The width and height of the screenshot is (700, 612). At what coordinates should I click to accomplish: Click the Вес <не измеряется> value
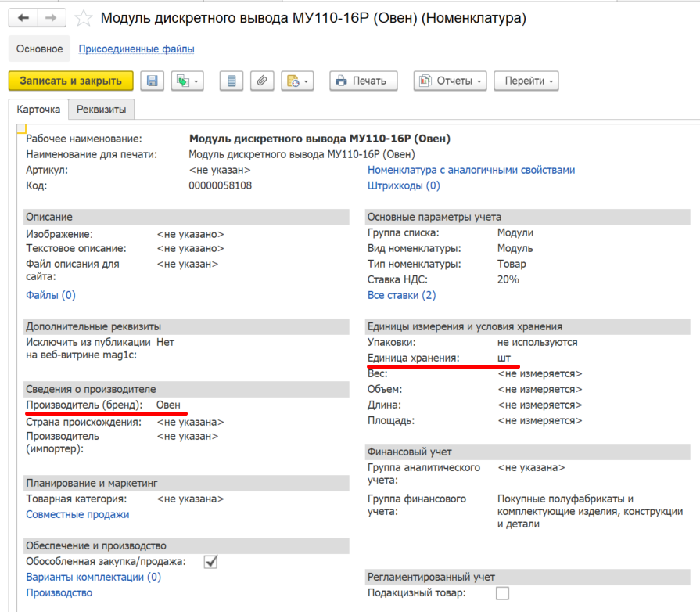(x=540, y=374)
